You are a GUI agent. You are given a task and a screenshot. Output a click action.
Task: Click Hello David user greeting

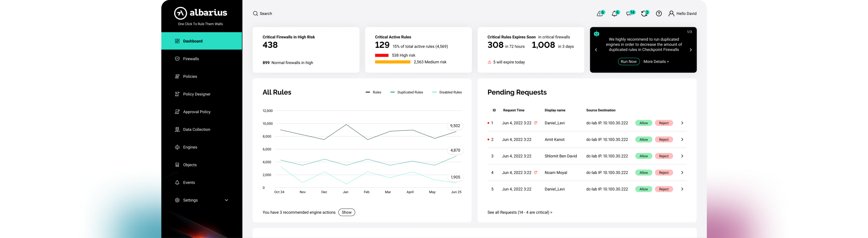tap(686, 13)
